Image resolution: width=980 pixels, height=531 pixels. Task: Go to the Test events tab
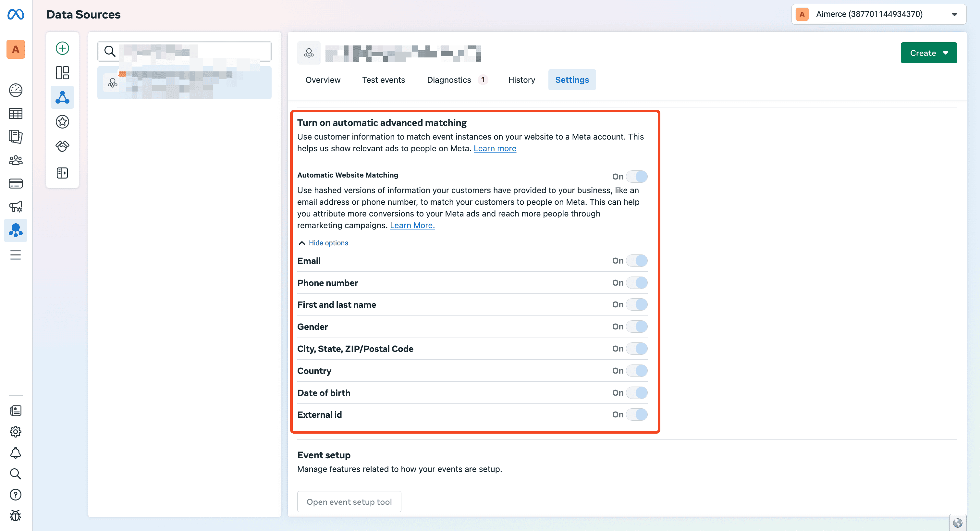tap(384, 80)
